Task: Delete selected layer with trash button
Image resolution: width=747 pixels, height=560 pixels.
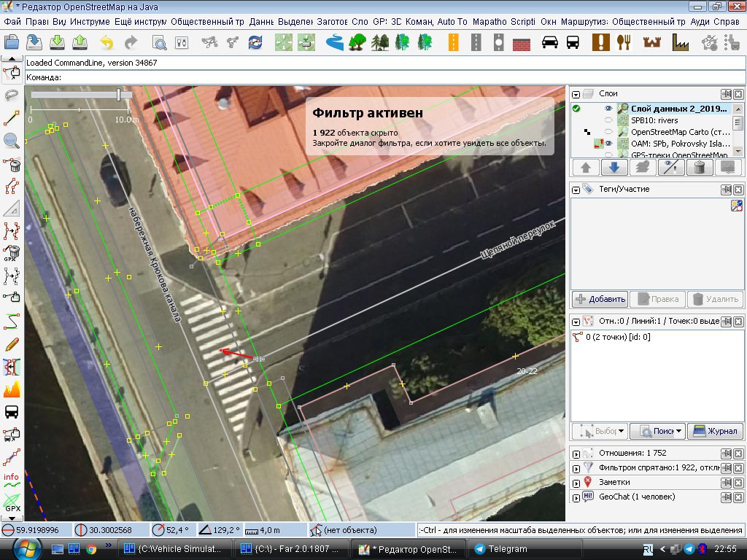Action: pyautogui.click(x=700, y=167)
